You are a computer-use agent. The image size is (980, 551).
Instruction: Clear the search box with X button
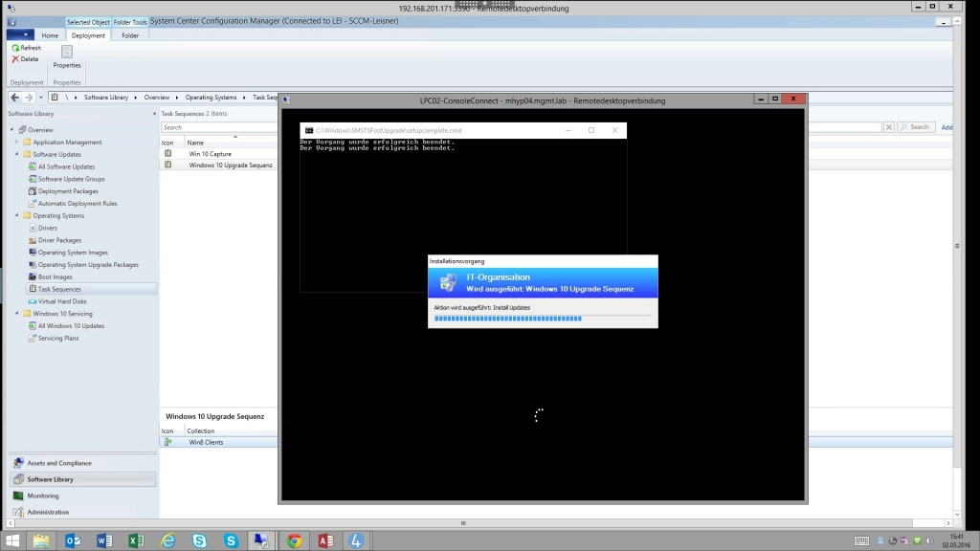[x=889, y=127]
